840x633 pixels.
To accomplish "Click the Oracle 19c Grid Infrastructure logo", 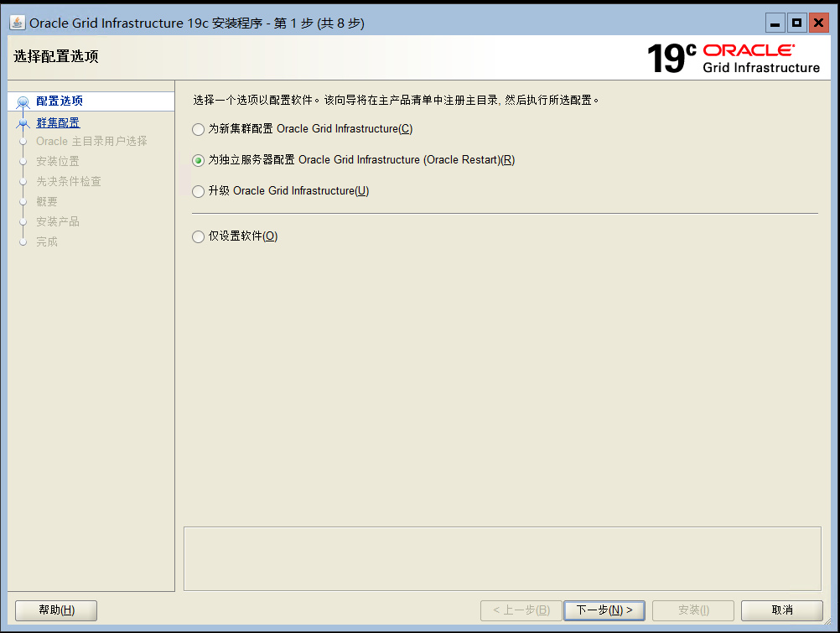I will pos(734,58).
